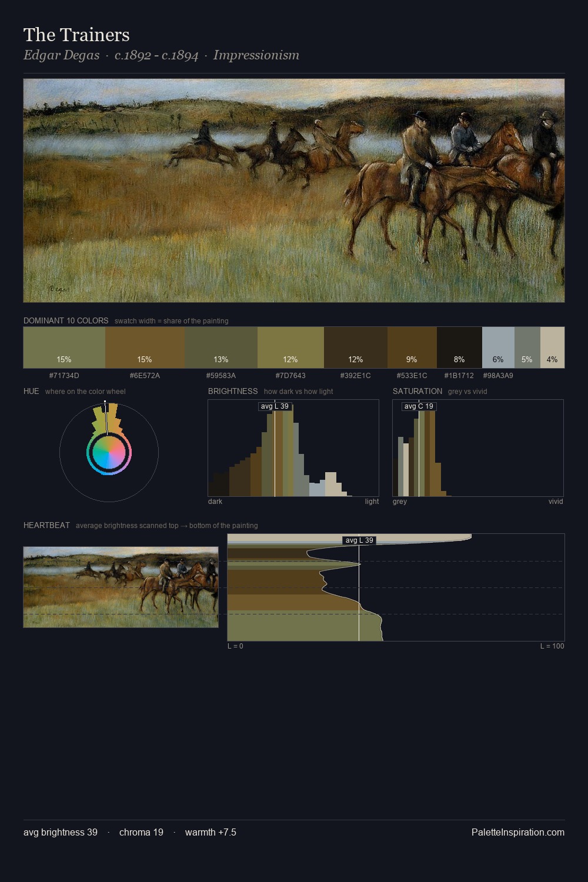This screenshot has width=588, height=882.
Task: Click the grey-blue #98A3A9 6% swatch
Action: [x=498, y=348]
